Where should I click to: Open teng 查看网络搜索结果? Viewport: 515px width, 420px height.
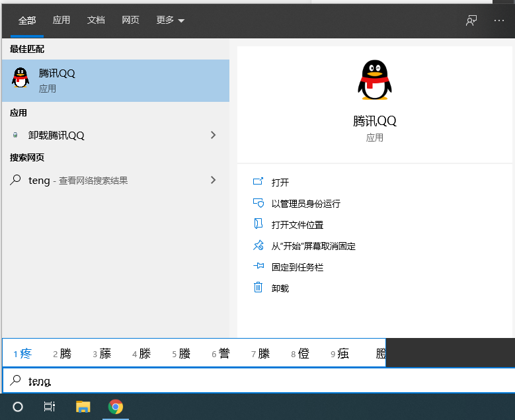click(116, 180)
